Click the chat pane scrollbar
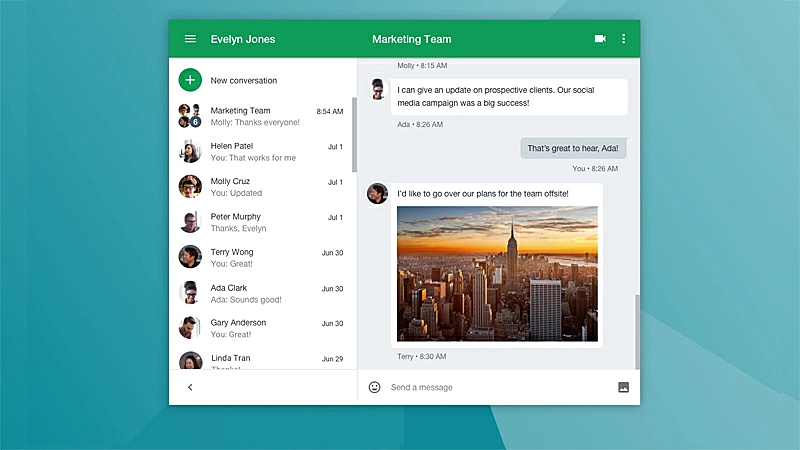Screen dimensions: 800x450 [637, 332]
